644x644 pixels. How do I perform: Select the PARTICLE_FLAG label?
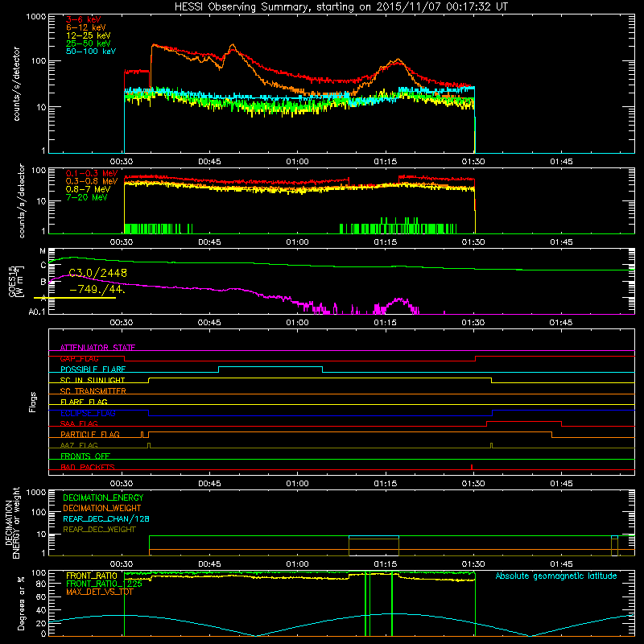[x=90, y=435]
